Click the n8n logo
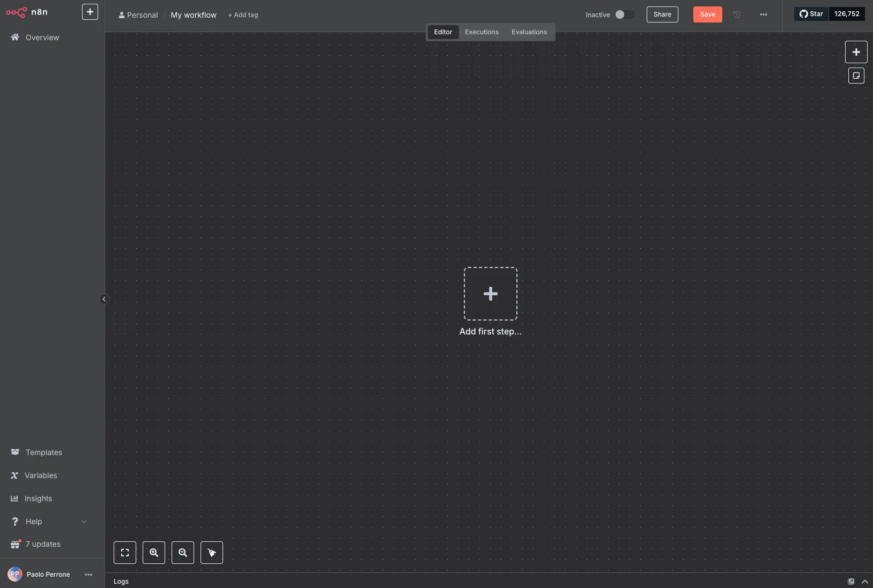 point(27,12)
